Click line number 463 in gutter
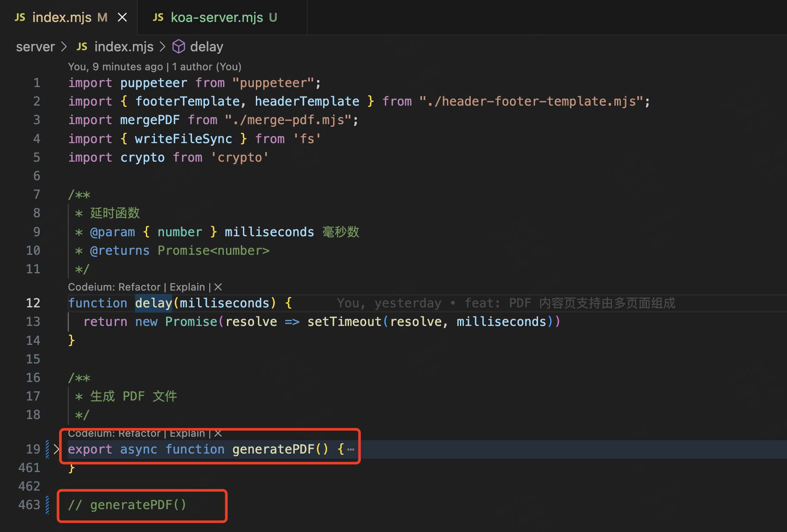 point(29,505)
